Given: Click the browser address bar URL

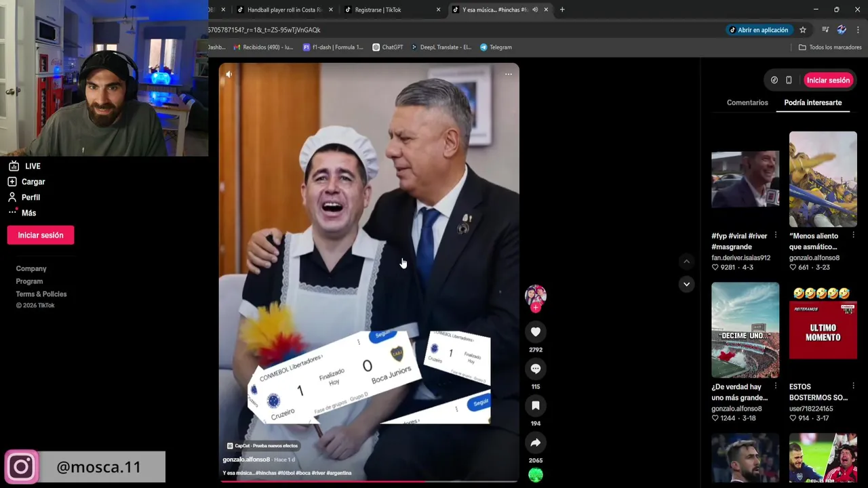Looking at the screenshot, I should pos(264,30).
